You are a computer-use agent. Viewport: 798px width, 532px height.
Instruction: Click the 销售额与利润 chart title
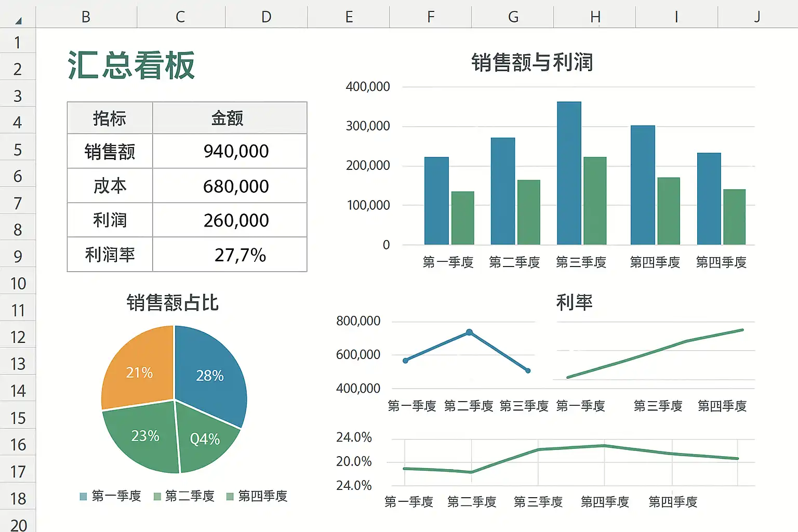coord(531,62)
